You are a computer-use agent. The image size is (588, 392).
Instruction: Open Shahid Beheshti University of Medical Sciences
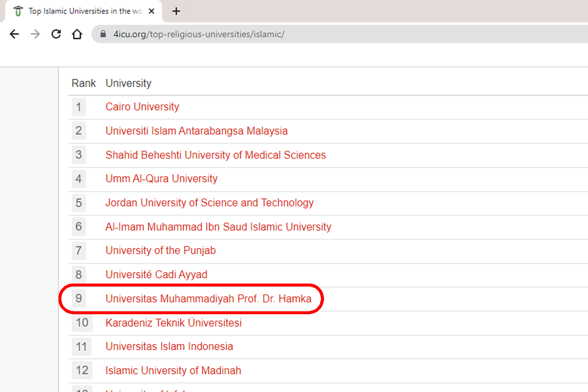(216, 155)
